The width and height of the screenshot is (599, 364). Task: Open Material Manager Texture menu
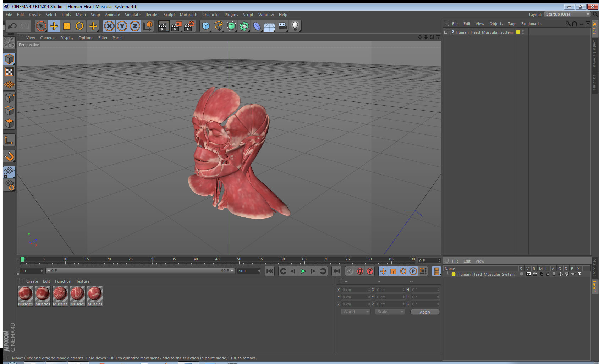[83, 281]
